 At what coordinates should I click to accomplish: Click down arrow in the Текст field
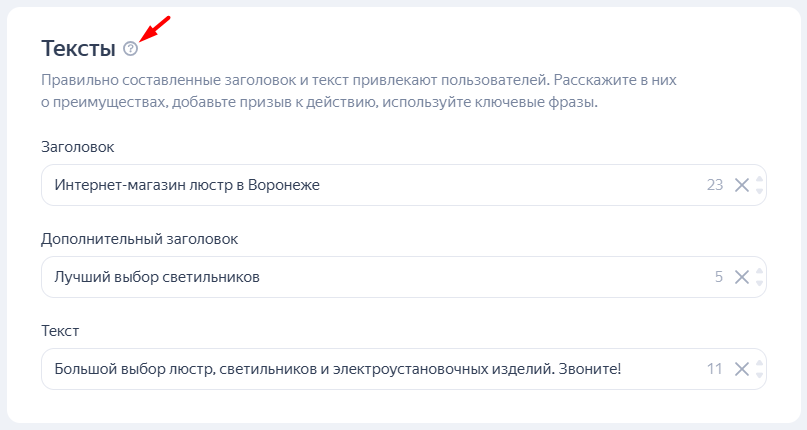pos(760,375)
